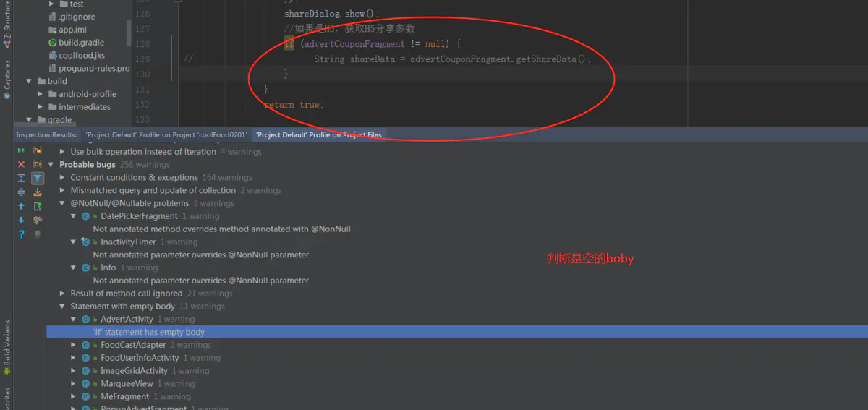
Task: Rerun the inspection with green double arrows
Action: click(x=21, y=150)
